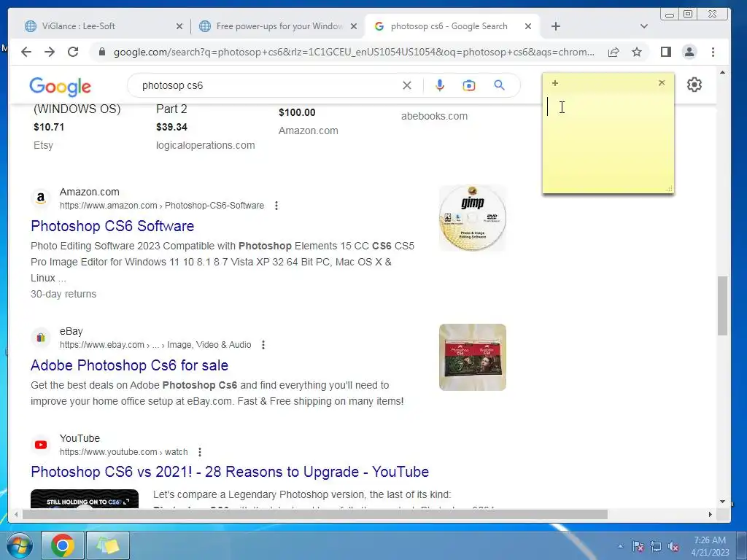The width and height of the screenshot is (747, 560).
Task: Click the amazon.com Photoshop-CS6-Software URL
Action: tap(161, 206)
